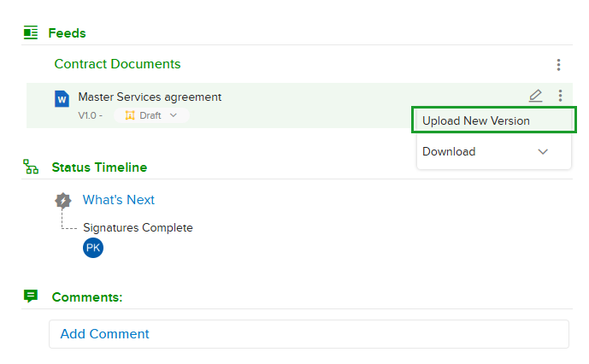Click the What's Next link

click(x=118, y=200)
